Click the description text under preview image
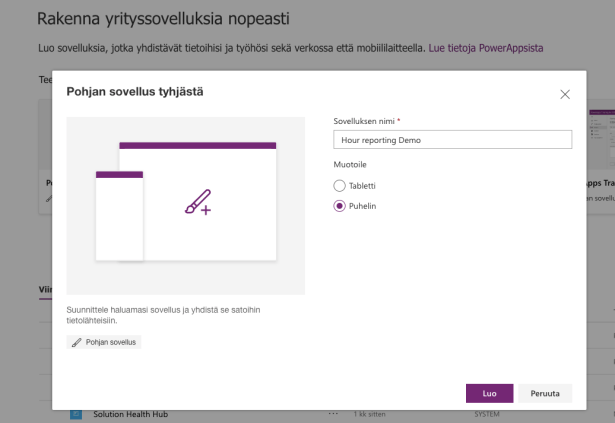 (x=163, y=315)
